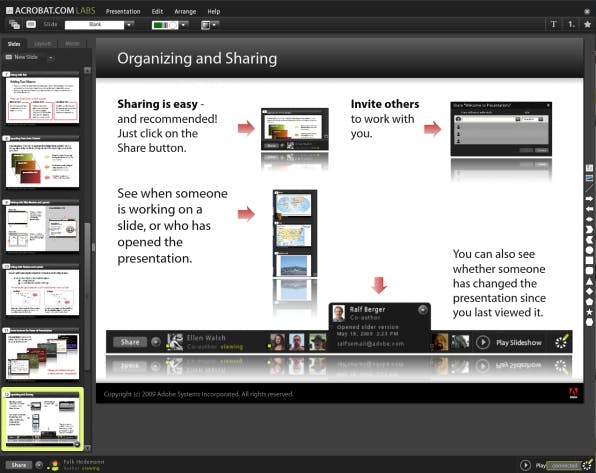Select the circle shape tool

(x=590, y=250)
